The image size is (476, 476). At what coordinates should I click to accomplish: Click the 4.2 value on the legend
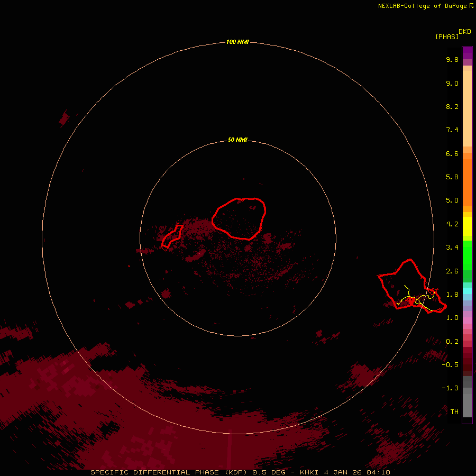click(452, 224)
